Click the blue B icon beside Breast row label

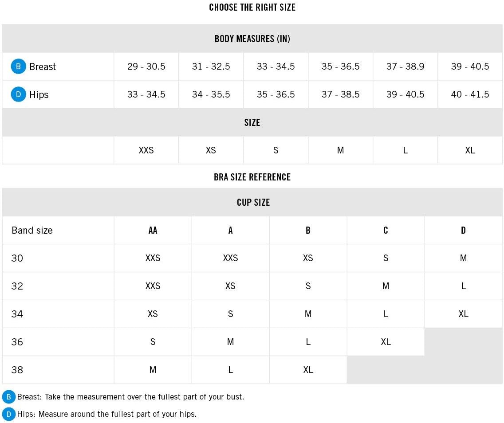[18, 67]
